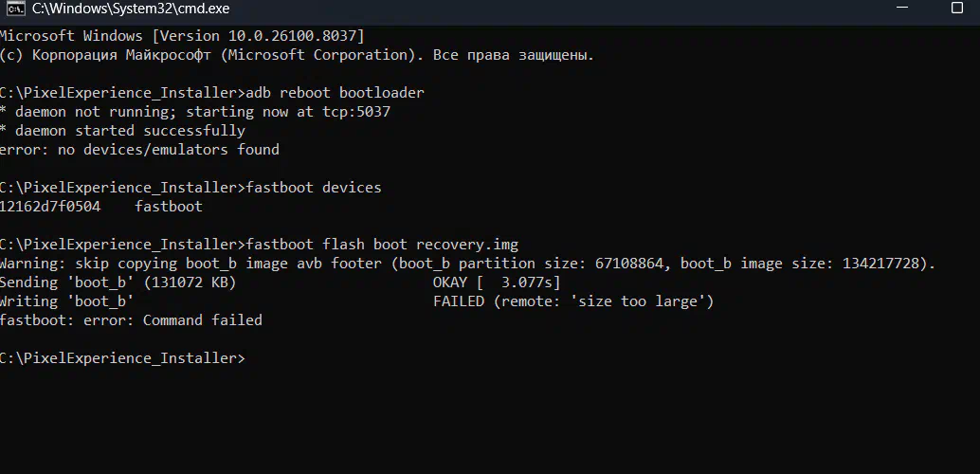Viewport: 980px width, 474px height.
Task: Click the 'daemon started successfully' line
Action: click(x=121, y=131)
